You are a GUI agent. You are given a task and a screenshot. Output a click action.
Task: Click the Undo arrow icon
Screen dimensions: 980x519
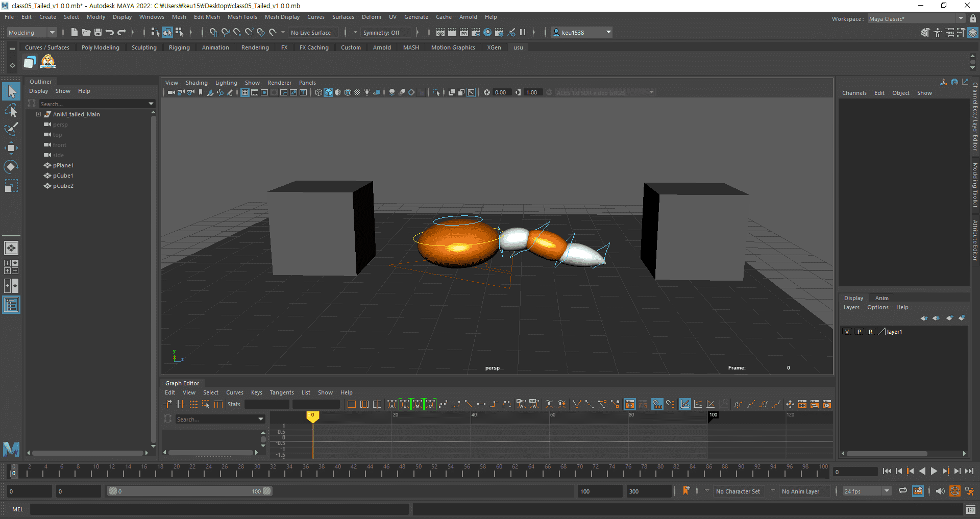110,32
